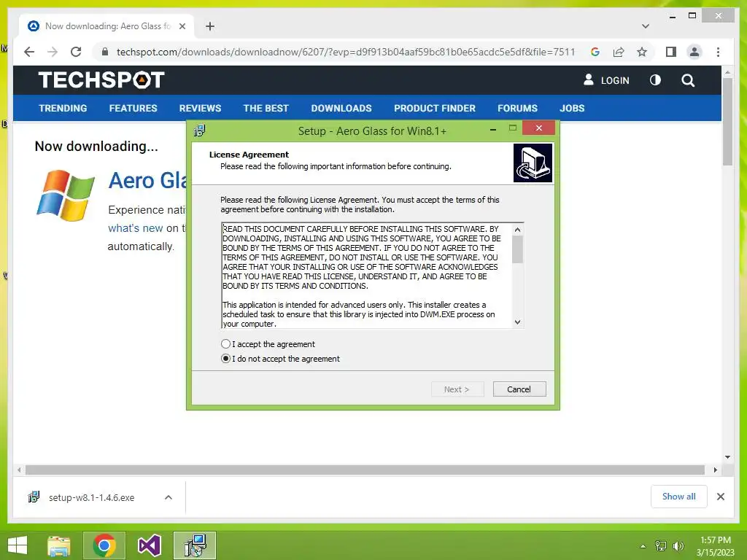This screenshot has width=747, height=560.
Task: Click the Aero Glass heading link
Action: (x=147, y=181)
